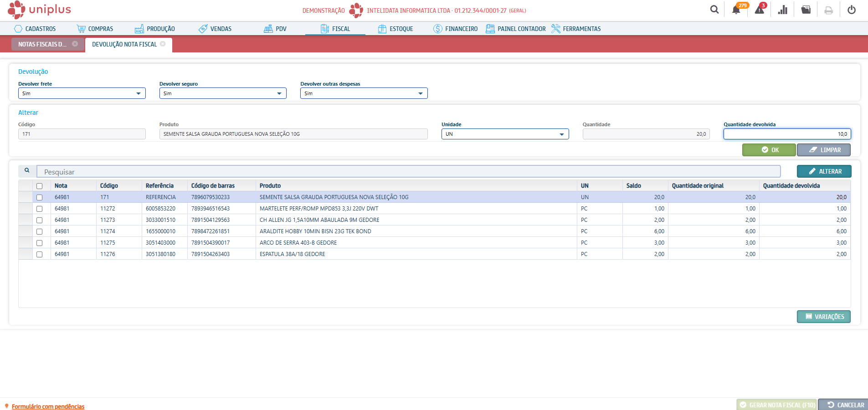Screen dimensions: 868x410
Task: Open the notifications bell with 279 badge
Action: click(736, 10)
